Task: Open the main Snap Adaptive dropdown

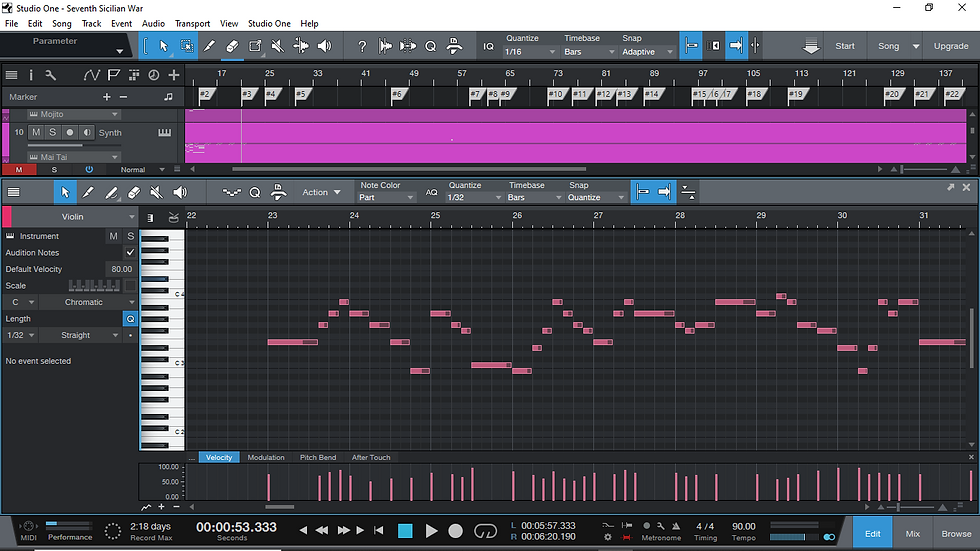Action: [x=647, y=52]
